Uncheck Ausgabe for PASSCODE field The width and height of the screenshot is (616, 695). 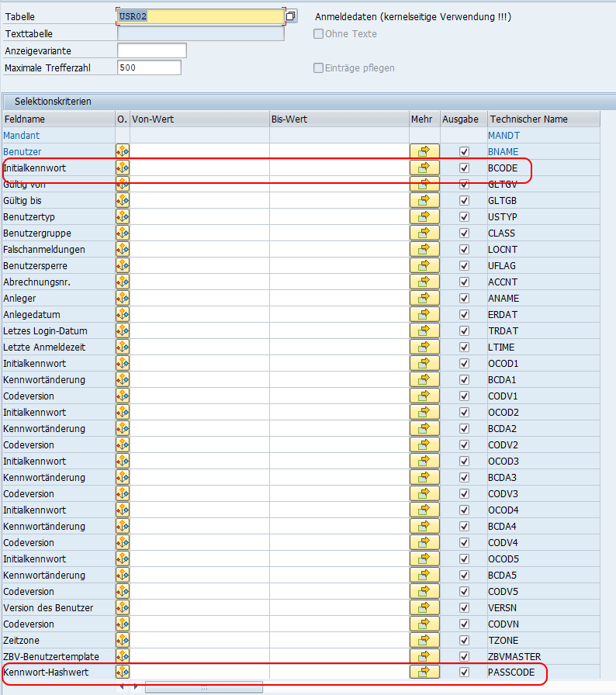tap(464, 673)
